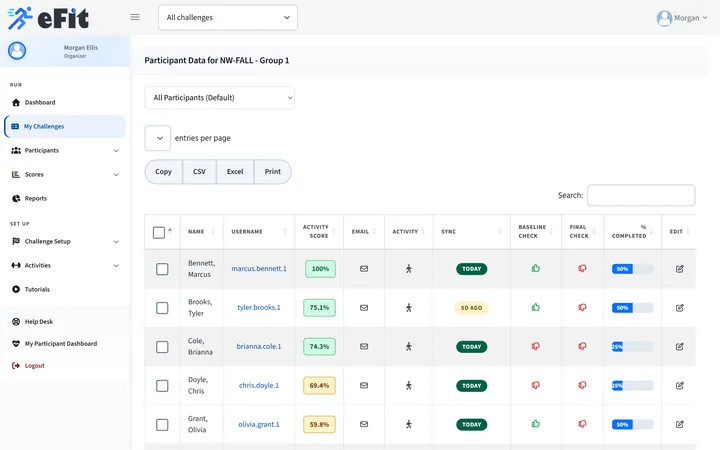
Task: Check the box for Bennett, Marcus row
Action: pos(162,269)
